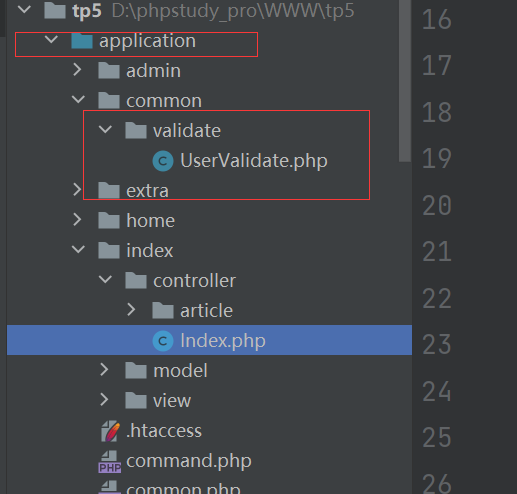Click the Index.php class file icon

tap(163, 341)
